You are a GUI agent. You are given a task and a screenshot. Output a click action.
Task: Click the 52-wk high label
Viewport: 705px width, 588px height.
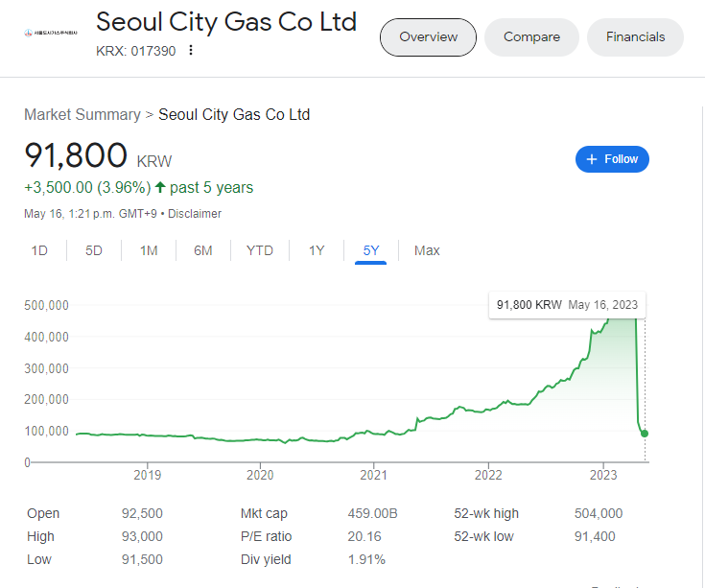point(486,513)
